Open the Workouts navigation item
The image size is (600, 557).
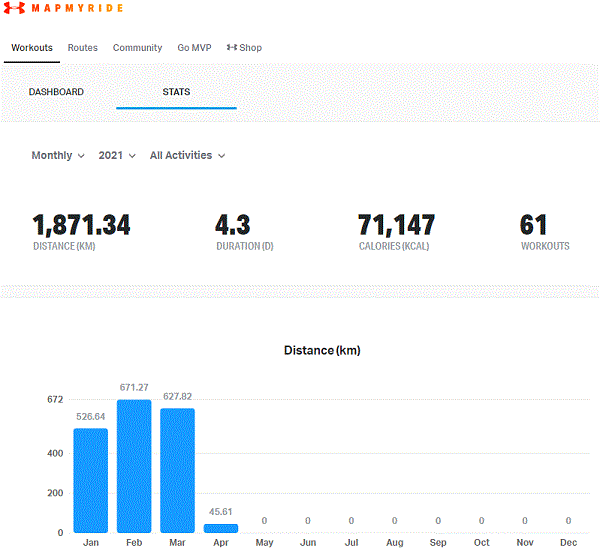pos(32,48)
